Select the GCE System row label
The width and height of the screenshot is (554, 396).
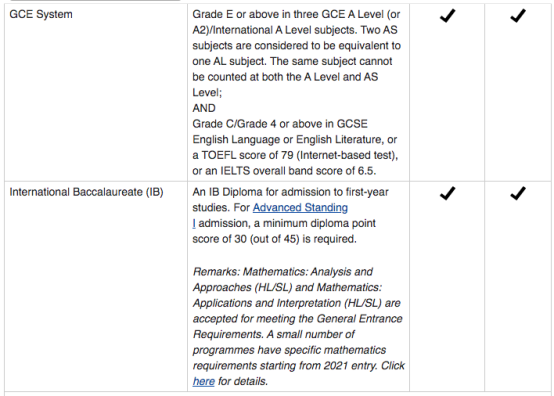click(41, 14)
